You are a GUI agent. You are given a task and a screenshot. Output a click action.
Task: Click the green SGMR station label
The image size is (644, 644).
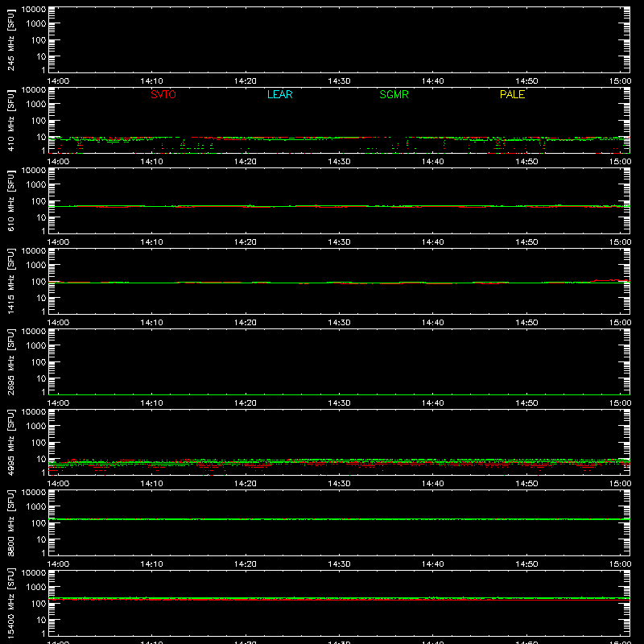394,94
